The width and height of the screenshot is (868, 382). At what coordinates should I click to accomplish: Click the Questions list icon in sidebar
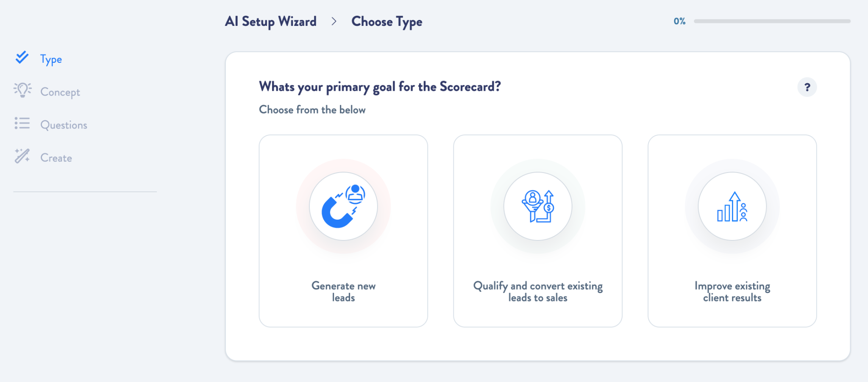pyautogui.click(x=22, y=123)
